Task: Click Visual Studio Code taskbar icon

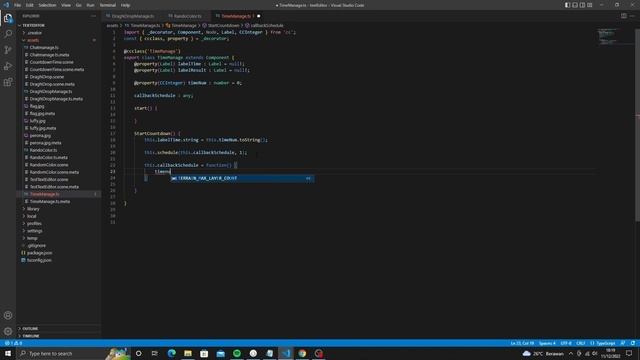Action: click(x=286, y=353)
